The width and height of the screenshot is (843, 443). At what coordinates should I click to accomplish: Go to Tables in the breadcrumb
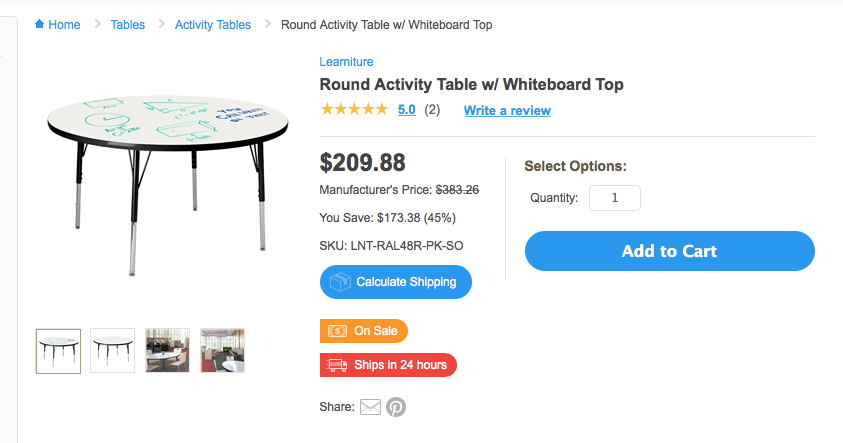(x=127, y=24)
